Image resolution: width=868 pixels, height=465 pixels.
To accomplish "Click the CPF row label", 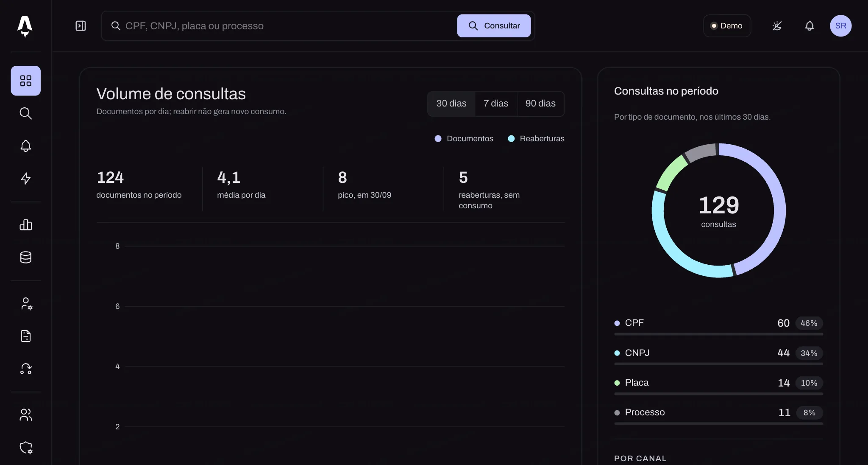I will pos(634,323).
